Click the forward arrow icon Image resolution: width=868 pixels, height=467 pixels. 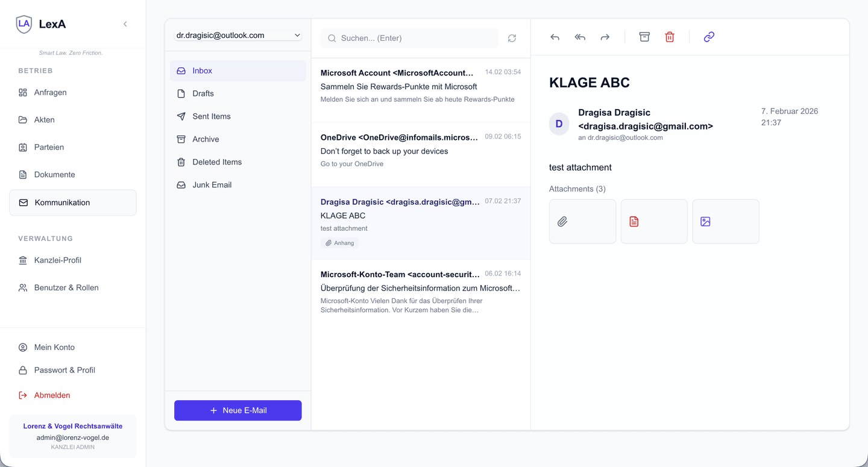pyautogui.click(x=605, y=37)
